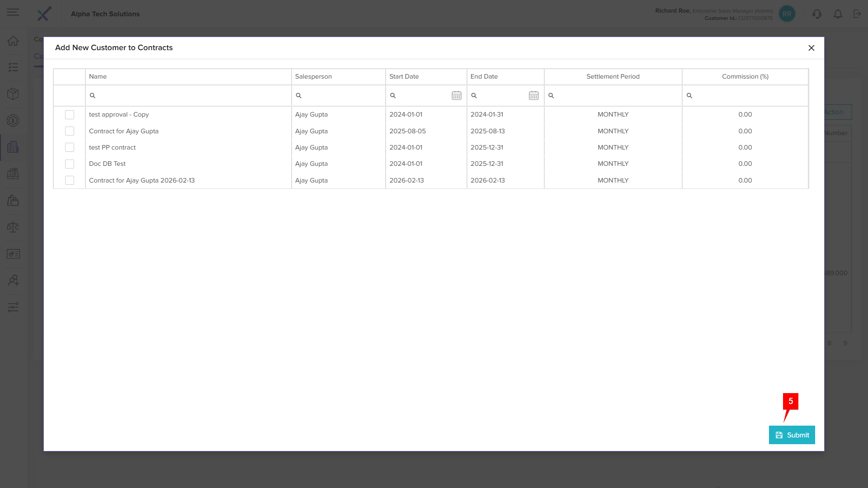Click the Submit button
The height and width of the screenshot is (488, 868).
(792, 435)
